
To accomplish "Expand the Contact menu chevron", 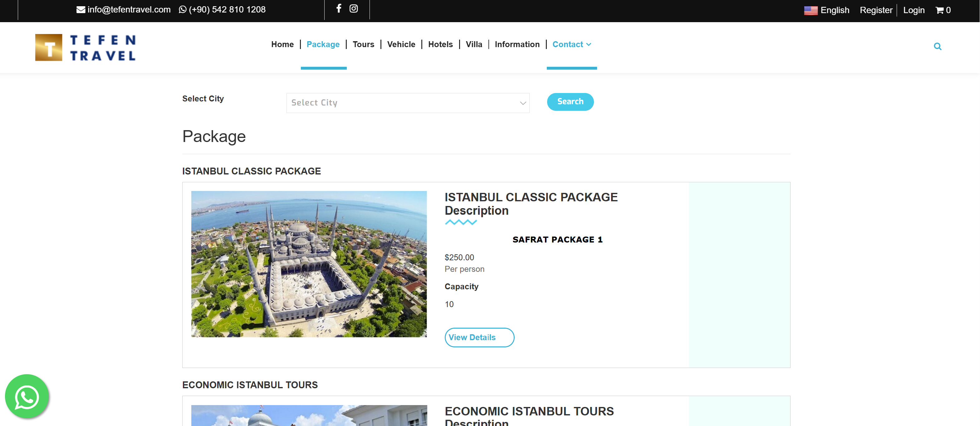I will (589, 45).
